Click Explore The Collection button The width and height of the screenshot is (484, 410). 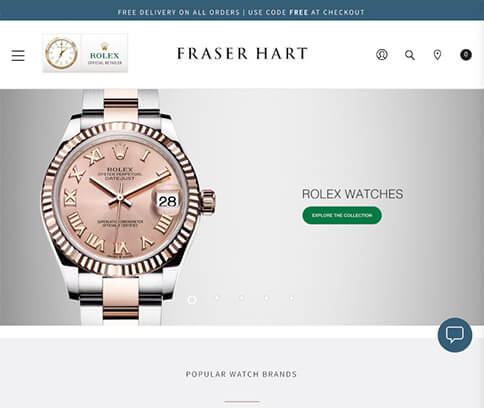tap(342, 215)
